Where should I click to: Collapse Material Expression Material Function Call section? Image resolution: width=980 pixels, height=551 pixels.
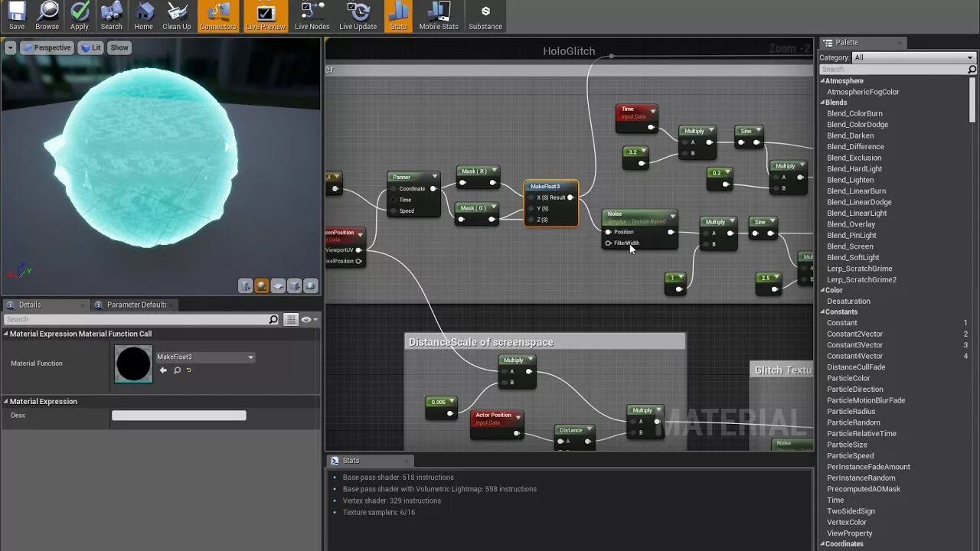tap(6, 334)
